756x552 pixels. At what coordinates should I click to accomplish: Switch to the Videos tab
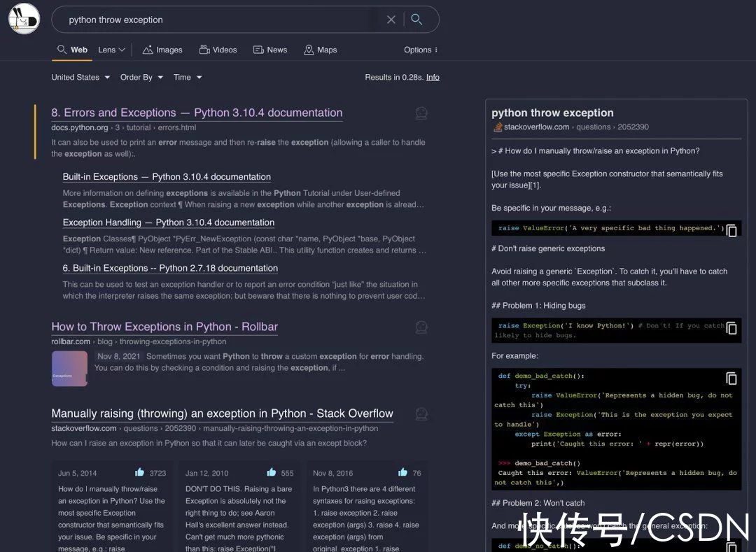(218, 50)
